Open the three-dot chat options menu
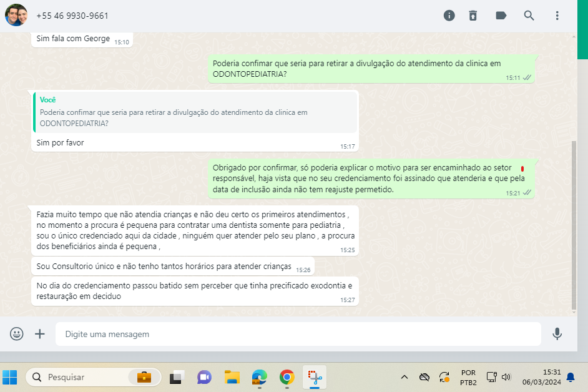 (557, 16)
